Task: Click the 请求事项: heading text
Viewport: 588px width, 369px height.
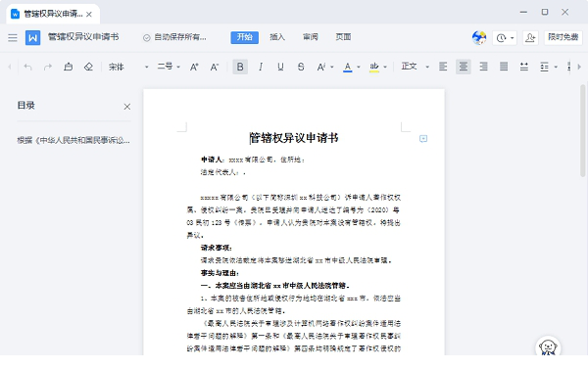Action: coord(217,248)
